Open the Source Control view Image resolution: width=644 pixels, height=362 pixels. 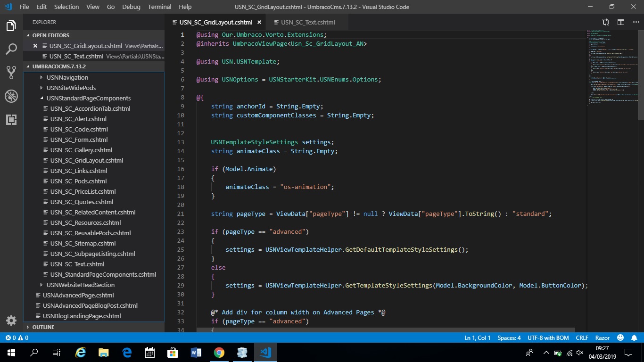[11, 72]
